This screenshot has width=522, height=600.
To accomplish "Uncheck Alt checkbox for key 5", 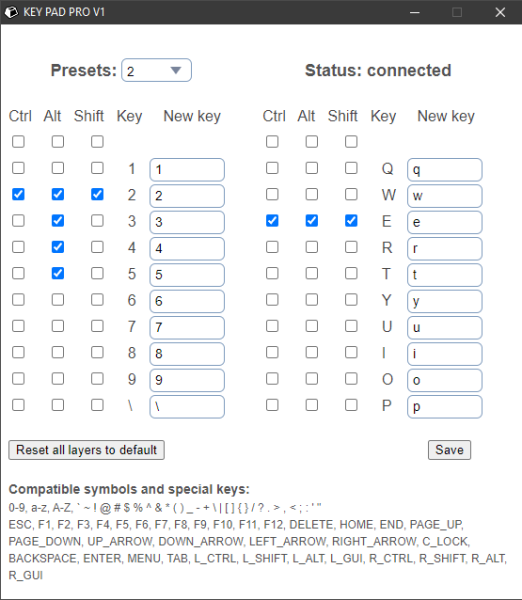I will tap(58, 274).
